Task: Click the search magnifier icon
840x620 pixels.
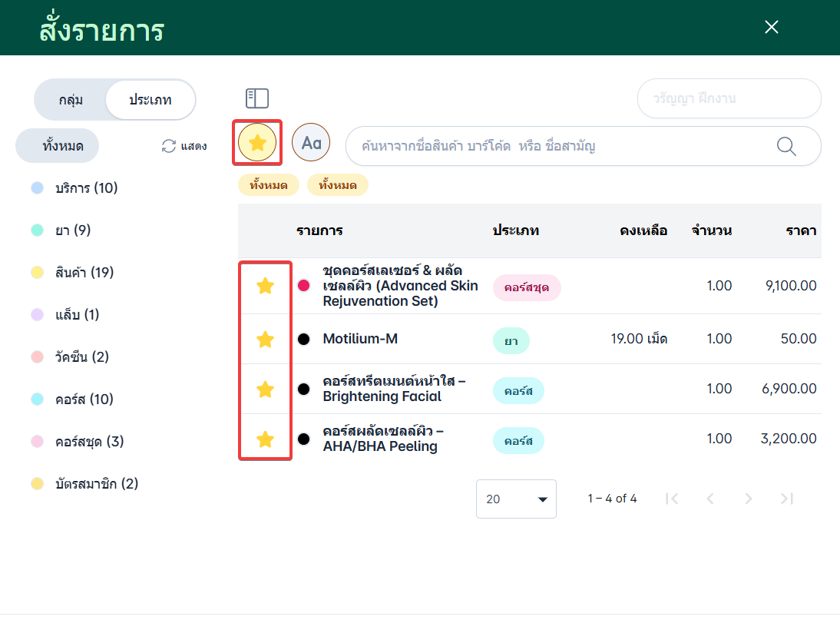Action: point(786,146)
